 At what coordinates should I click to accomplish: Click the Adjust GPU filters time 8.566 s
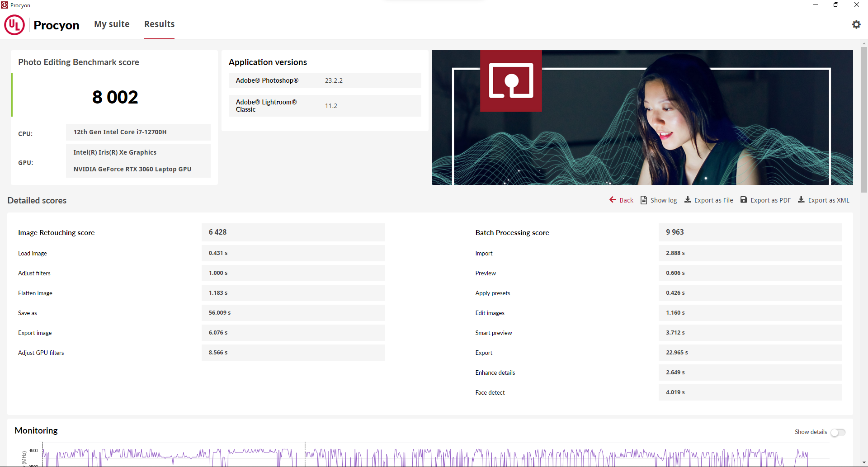pyautogui.click(x=218, y=353)
